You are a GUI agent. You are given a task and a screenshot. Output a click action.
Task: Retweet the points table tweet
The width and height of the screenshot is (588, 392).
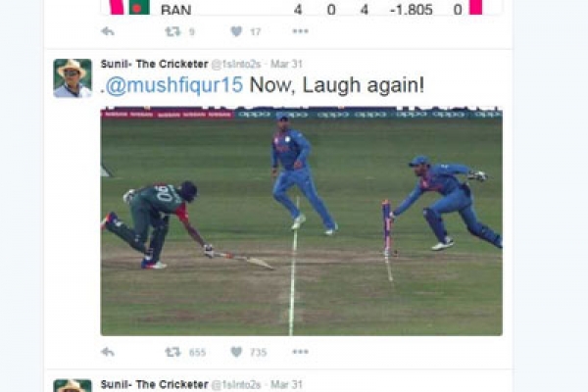(x=172, y=31)
